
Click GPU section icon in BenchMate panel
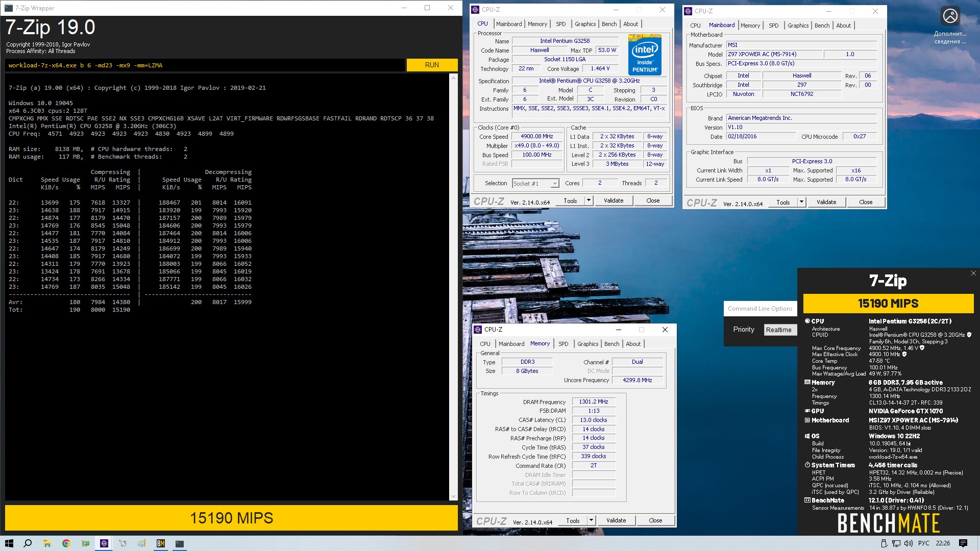(807, 411)
